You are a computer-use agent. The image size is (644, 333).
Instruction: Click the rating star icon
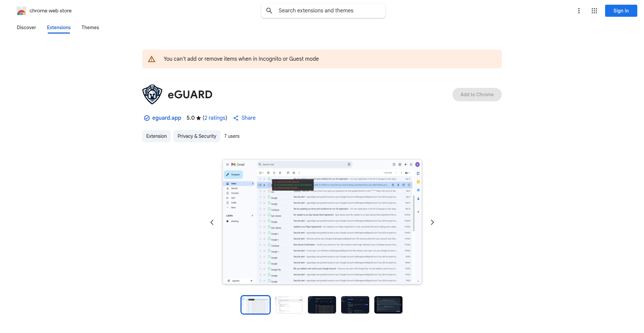(199, 118)
